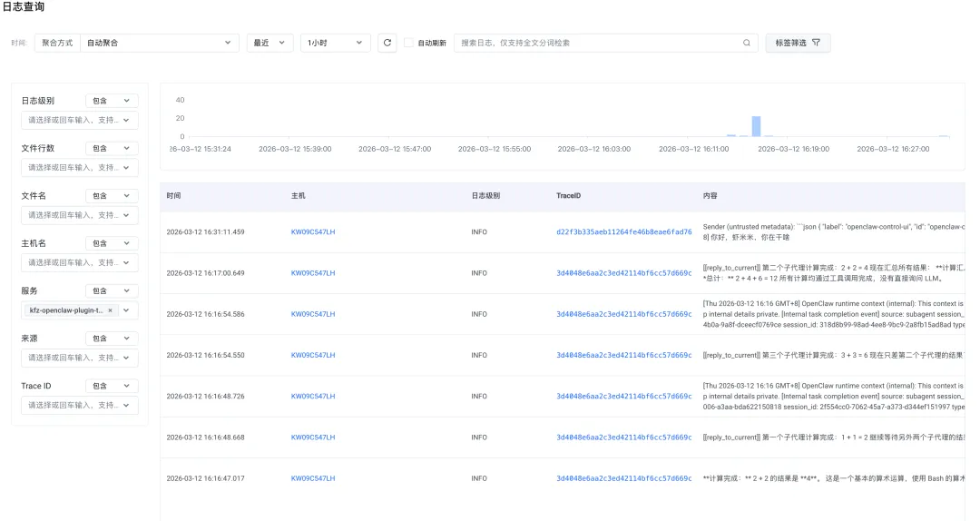Open the 日志级别 value select field

click(79, 120)
